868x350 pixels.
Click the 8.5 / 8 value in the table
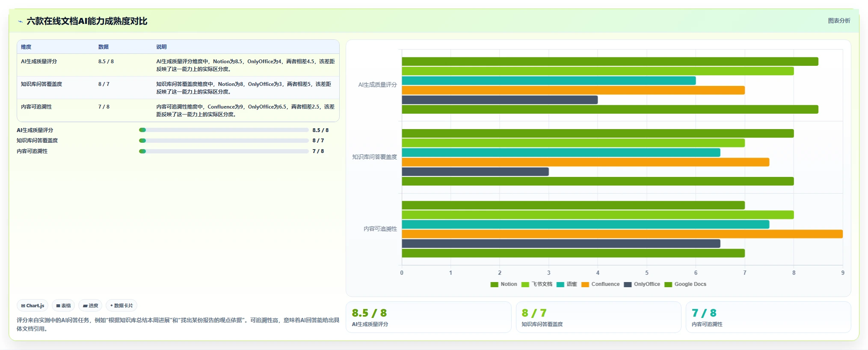click(106, 62)
